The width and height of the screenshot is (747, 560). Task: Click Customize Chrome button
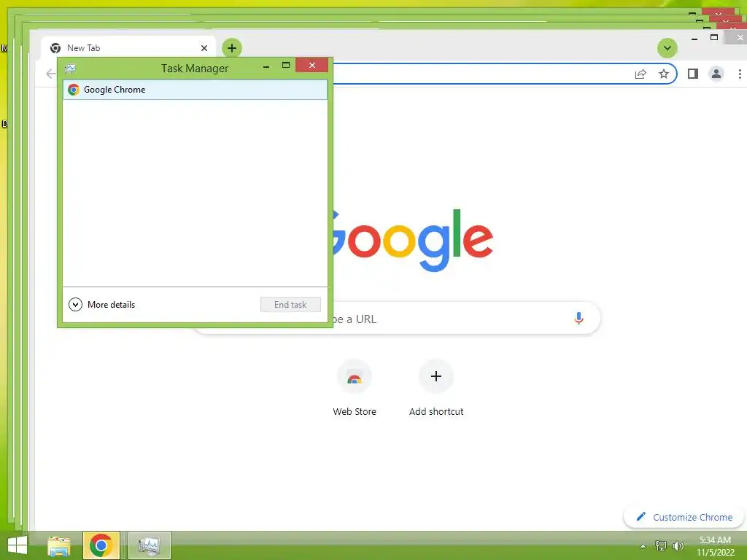[x=684, y=517]
